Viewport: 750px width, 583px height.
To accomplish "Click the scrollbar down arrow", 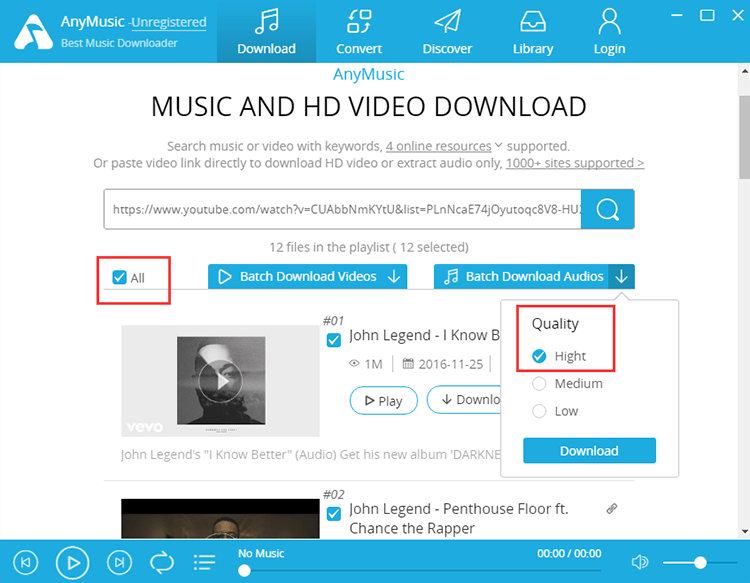I will 744,531.
